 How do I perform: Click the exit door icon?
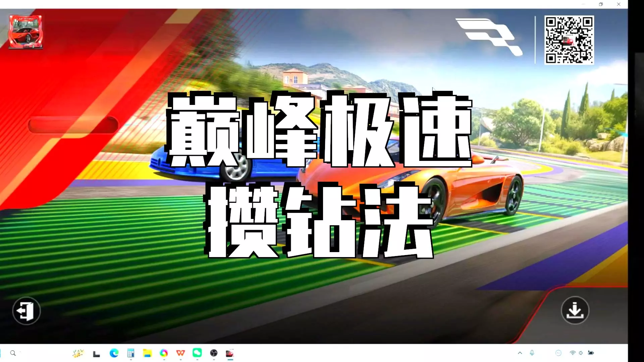(x=26, y=311)
